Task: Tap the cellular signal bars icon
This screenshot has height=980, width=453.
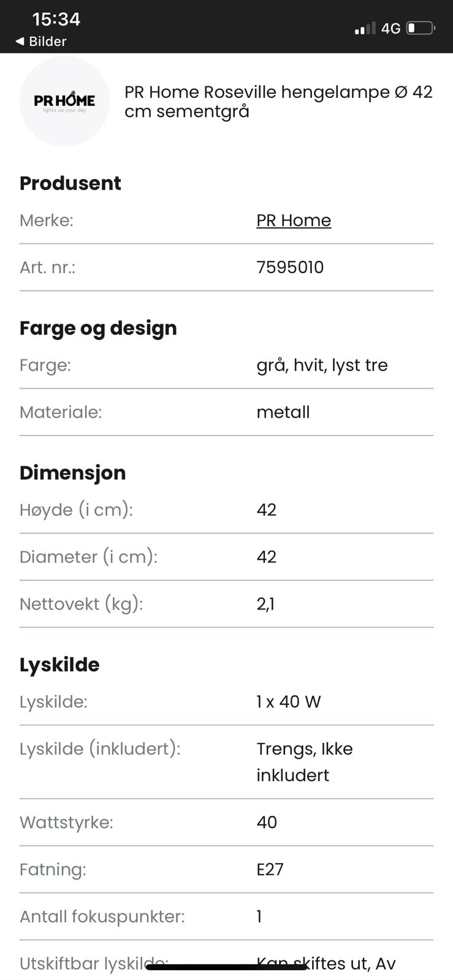Action: click(x=365, y=28)
